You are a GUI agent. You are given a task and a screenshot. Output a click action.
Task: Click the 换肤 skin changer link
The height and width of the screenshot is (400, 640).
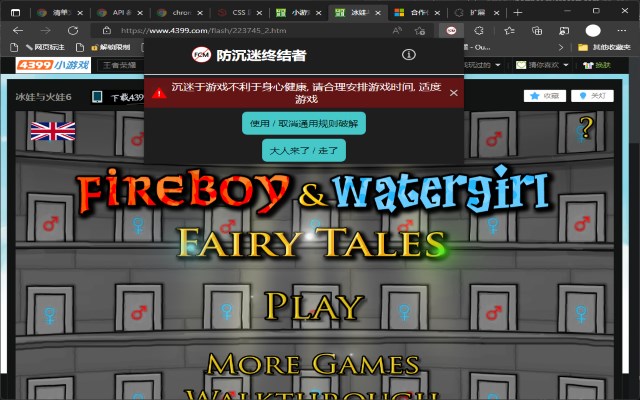point(597,65)
